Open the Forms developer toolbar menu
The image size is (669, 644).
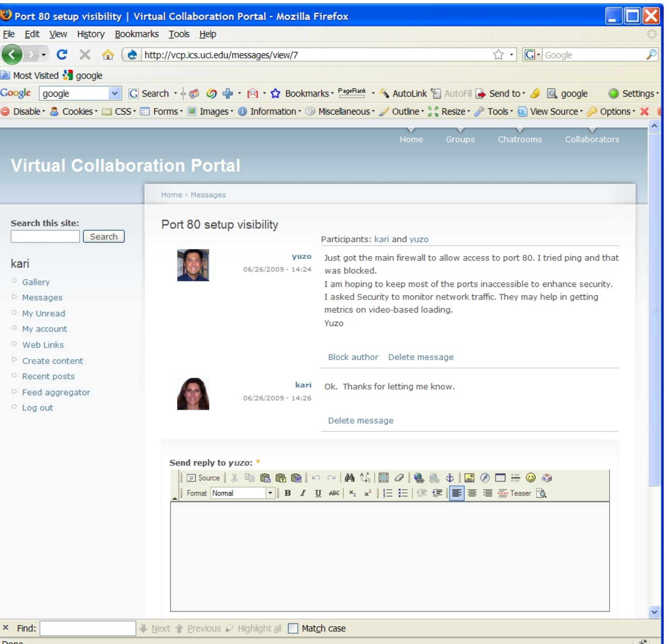[161, 111]
